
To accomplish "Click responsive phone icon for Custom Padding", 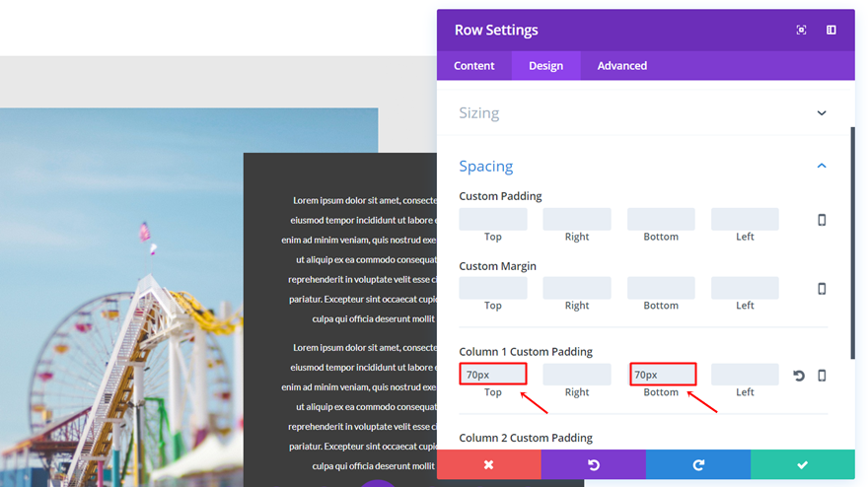I will [x=822, y=220].
